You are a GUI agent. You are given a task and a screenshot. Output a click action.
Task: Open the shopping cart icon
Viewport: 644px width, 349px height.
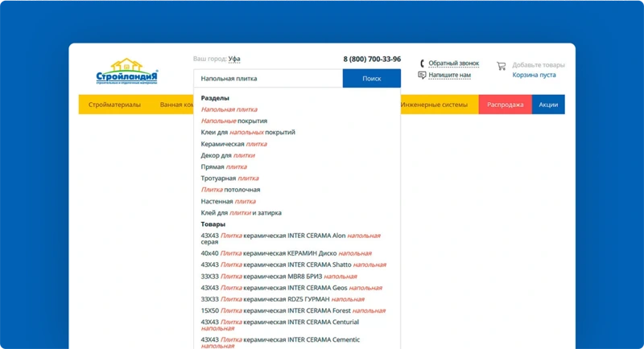point(501,66)
